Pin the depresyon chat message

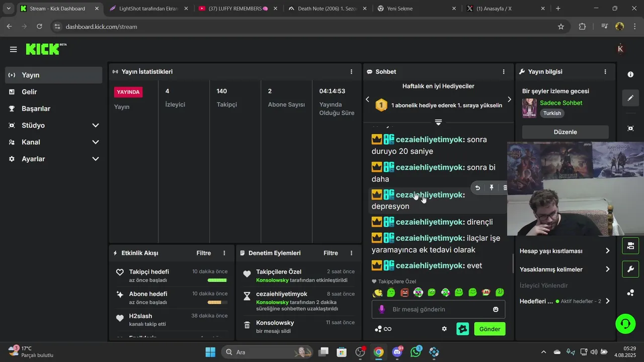click(492, 188)
